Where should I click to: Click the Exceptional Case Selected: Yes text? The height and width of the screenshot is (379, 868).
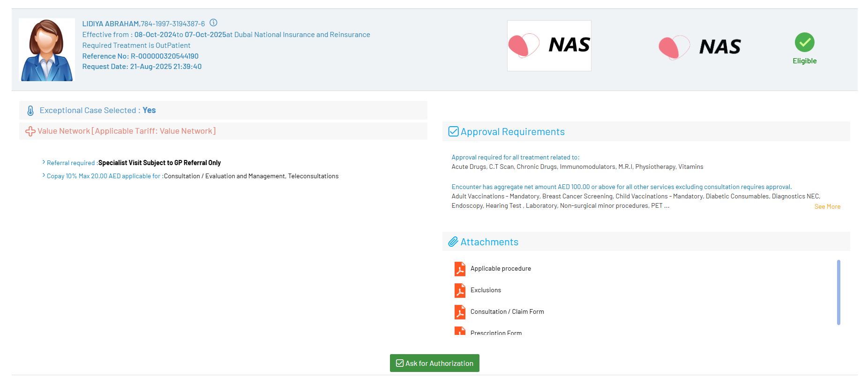(97, 110)
